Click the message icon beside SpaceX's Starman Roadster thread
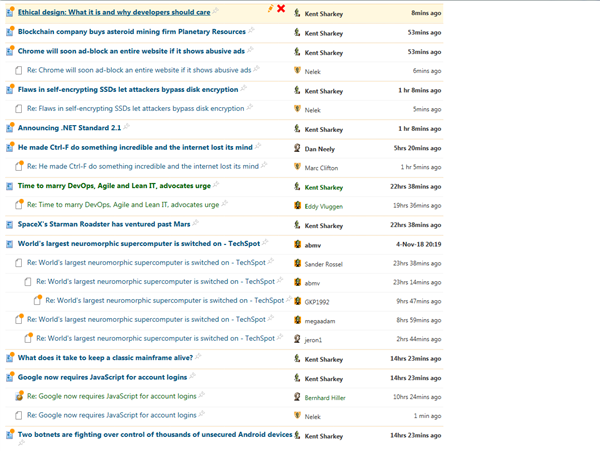The image size is (600, 451). click(x=10, y=225)
